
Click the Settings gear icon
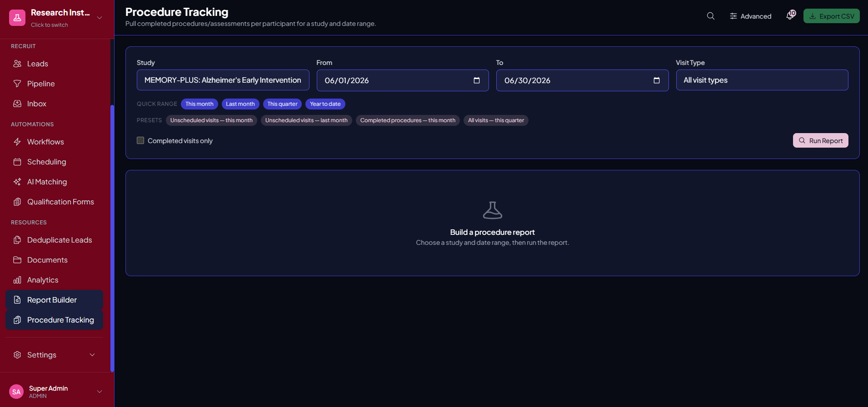click(17, 355)
